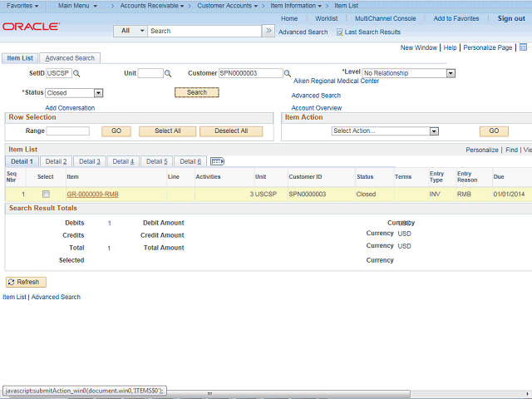The image size is (532, 399).
Task: Click the SetID lookup magnifier icon
Action: pos(76,74)
